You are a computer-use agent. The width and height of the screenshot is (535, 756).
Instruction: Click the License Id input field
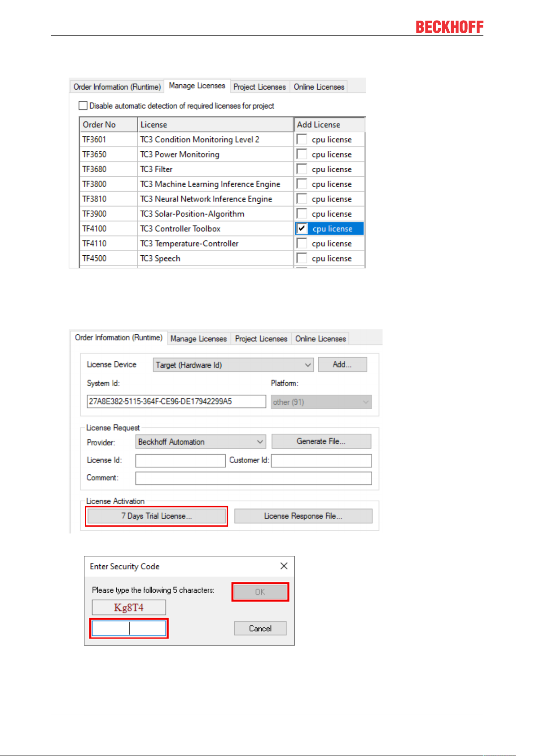coord(180,460)
